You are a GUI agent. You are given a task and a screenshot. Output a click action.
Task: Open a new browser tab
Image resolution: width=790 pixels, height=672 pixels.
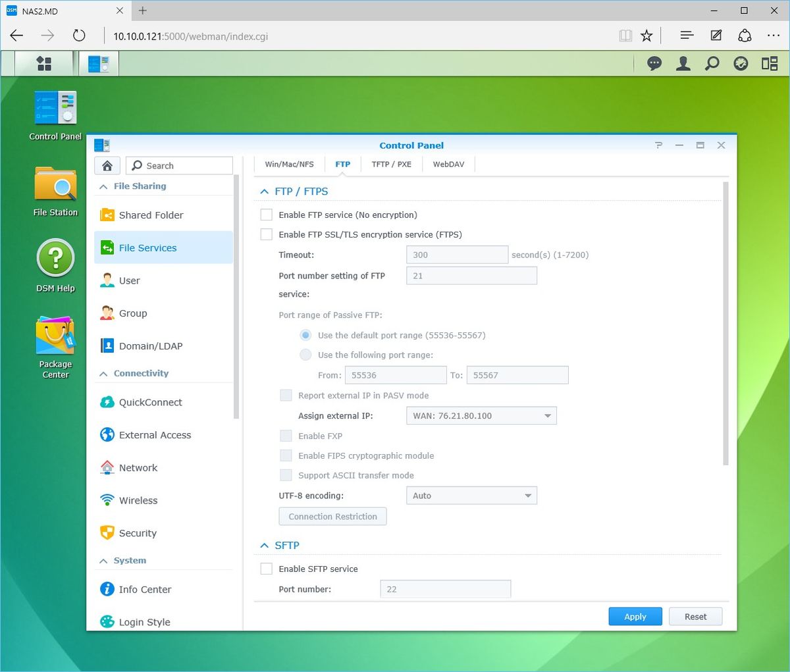143,11
